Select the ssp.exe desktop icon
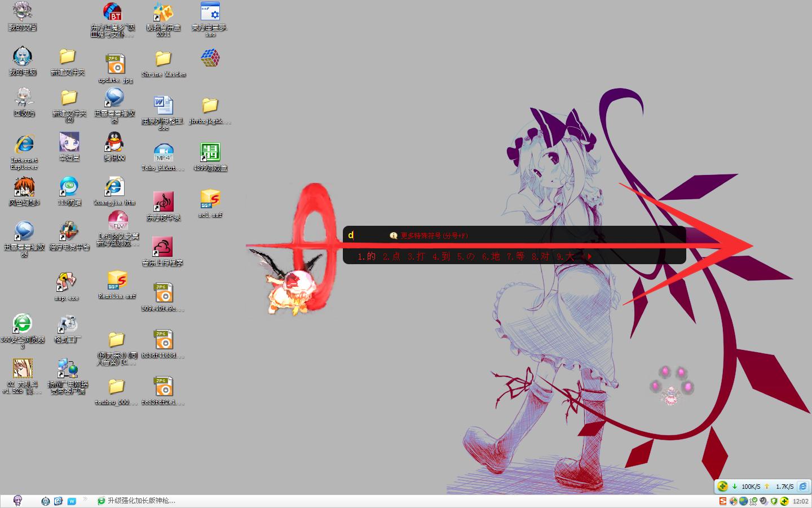 tap(67, 287)
